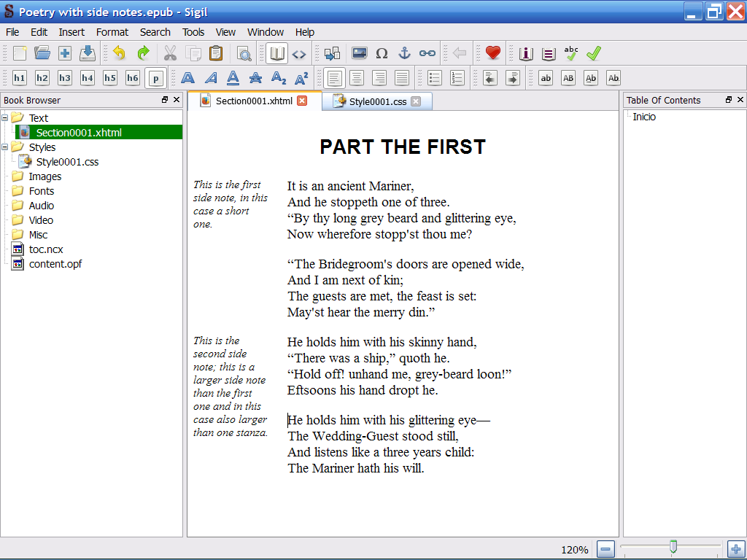Undo the last action

(120, 53)
